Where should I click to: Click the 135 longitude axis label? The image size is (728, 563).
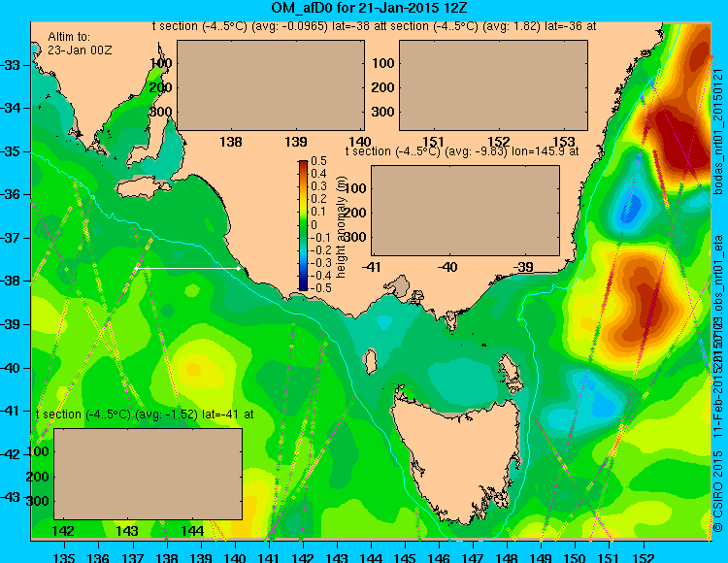tap(64, 557)
